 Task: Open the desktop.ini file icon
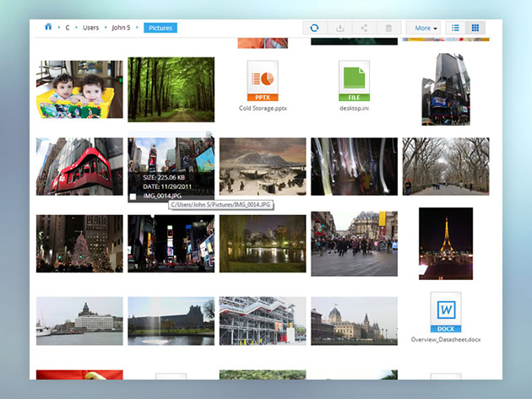pyautogui.click(x=354, y=81)
